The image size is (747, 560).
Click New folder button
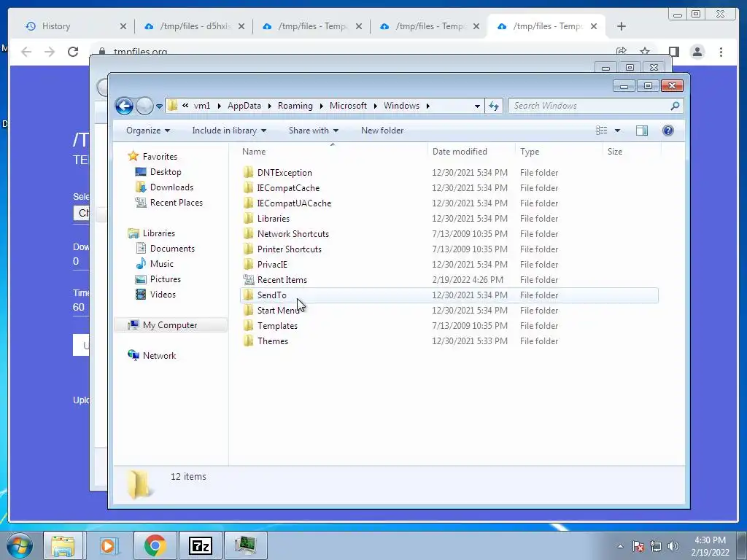382,131
